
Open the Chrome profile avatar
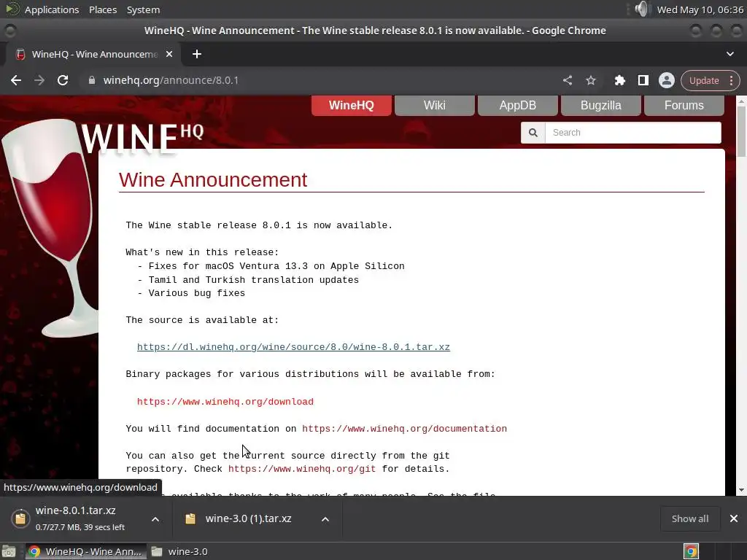click(667, 80)
